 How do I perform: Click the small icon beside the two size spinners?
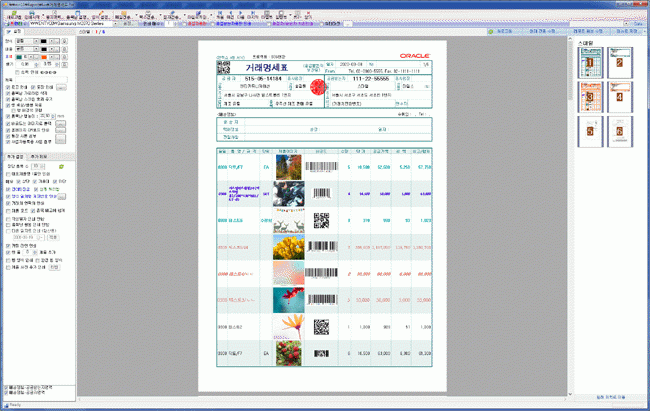(64, 64)
